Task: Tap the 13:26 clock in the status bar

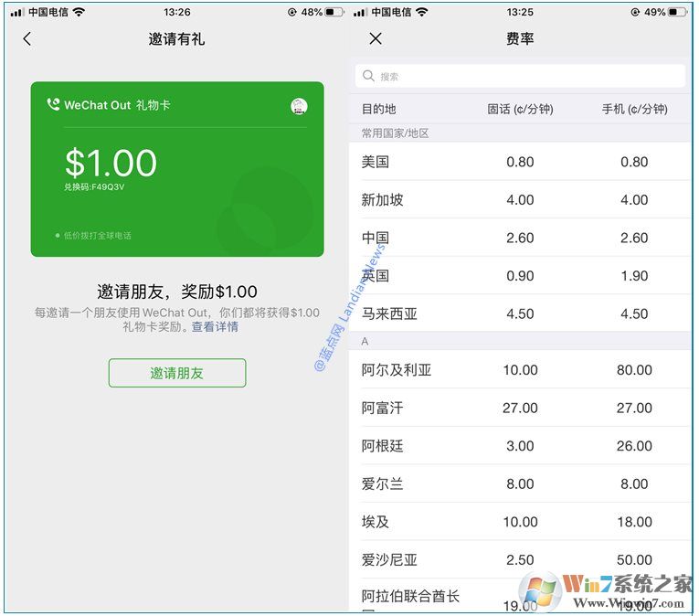Action: coord(177,12)
